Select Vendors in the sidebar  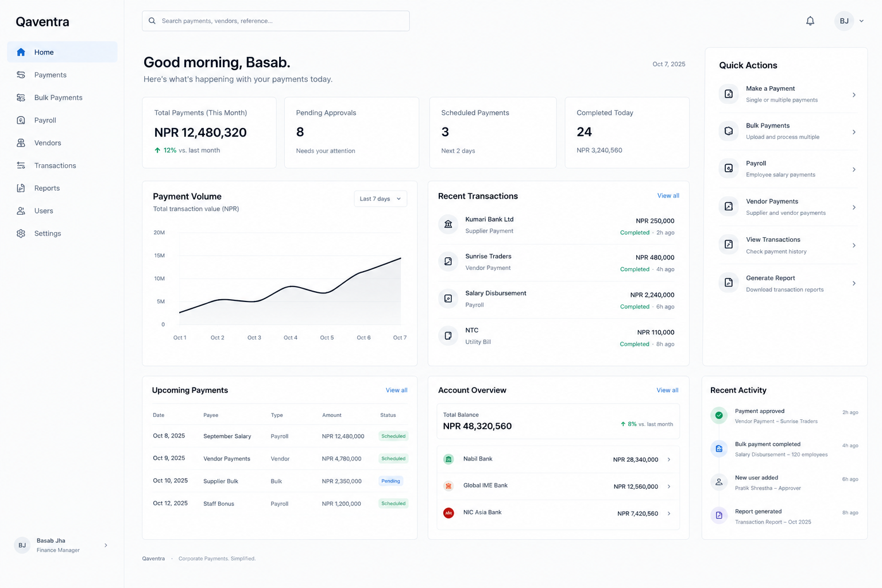[x=62, y=143]
